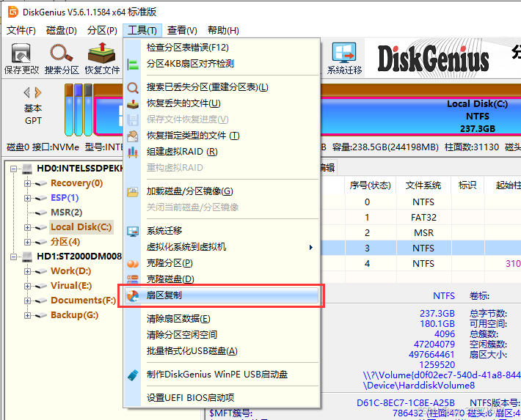Image resolution: width=521 pixels, height=420 pixels.
Task: Click the HD0 disk drive icon
Action: 27,169
